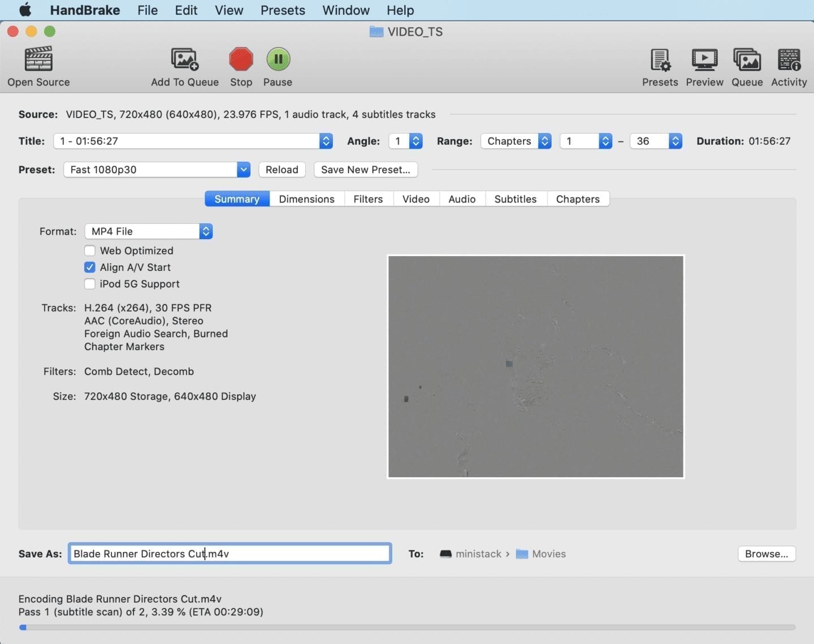Open the Activity log icon
The image size is (814, 644).
(x=789, y=59)
